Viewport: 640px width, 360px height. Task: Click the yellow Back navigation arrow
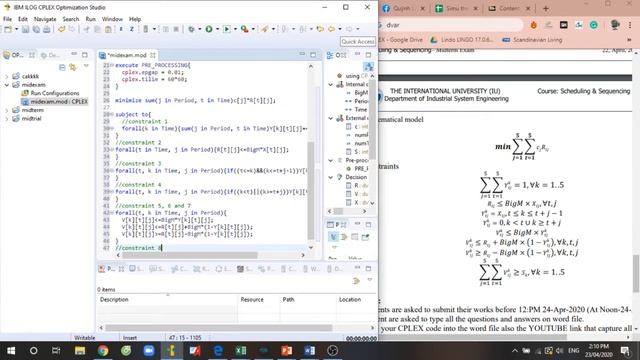point(331,29)
